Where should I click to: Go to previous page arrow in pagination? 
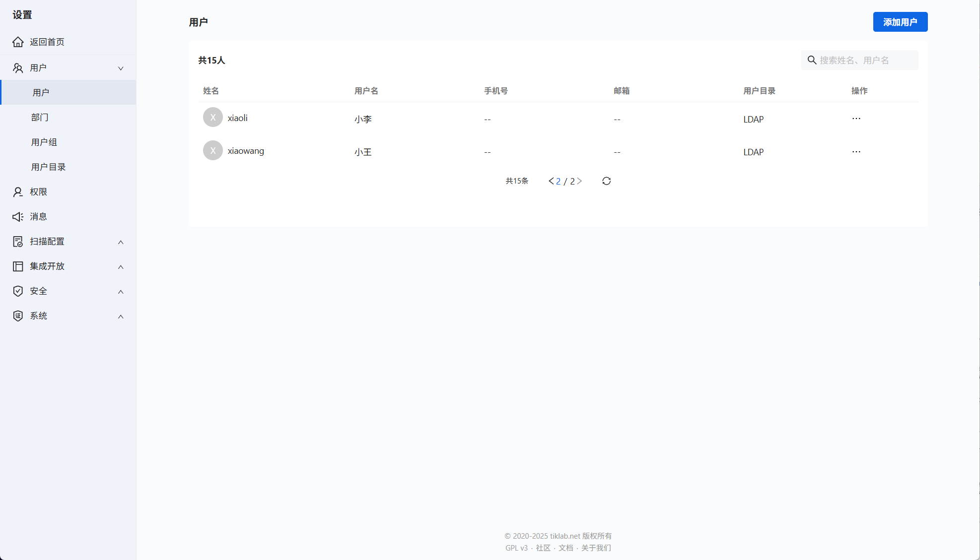pyautogui.click(x=551, y=181)
